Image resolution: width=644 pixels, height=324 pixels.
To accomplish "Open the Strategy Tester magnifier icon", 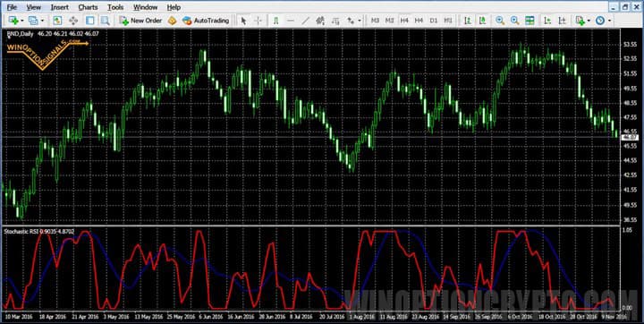I will [106, 21].
